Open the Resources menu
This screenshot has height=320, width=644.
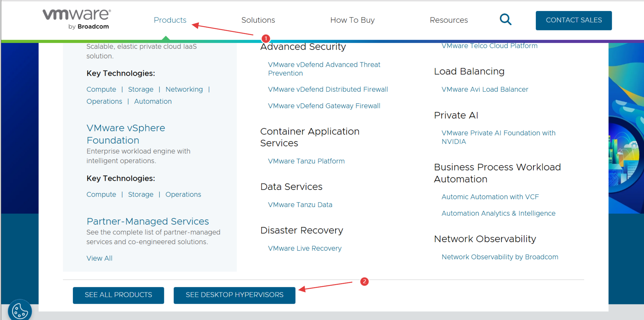pos(449,20)
